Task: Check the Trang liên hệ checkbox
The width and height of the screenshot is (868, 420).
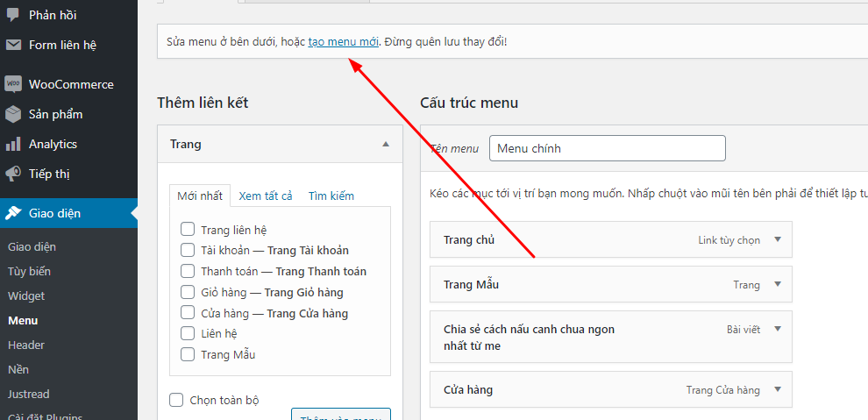Action: (x=188, y=230)
